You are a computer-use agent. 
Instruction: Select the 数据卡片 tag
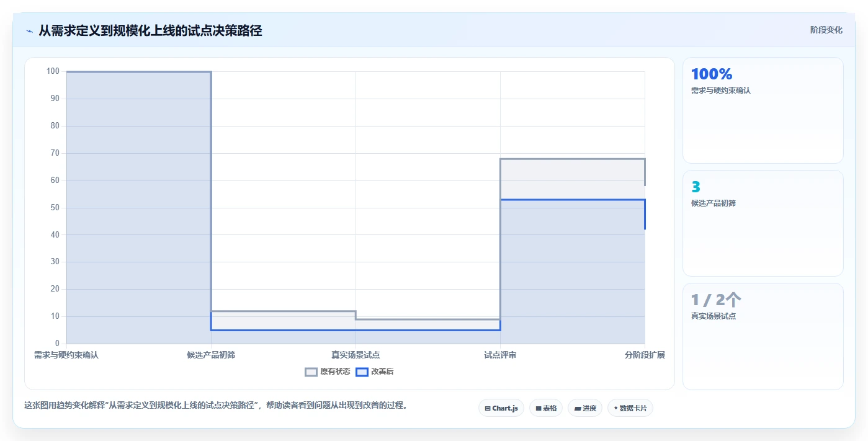pyautogui.click(x=630, y=408)
